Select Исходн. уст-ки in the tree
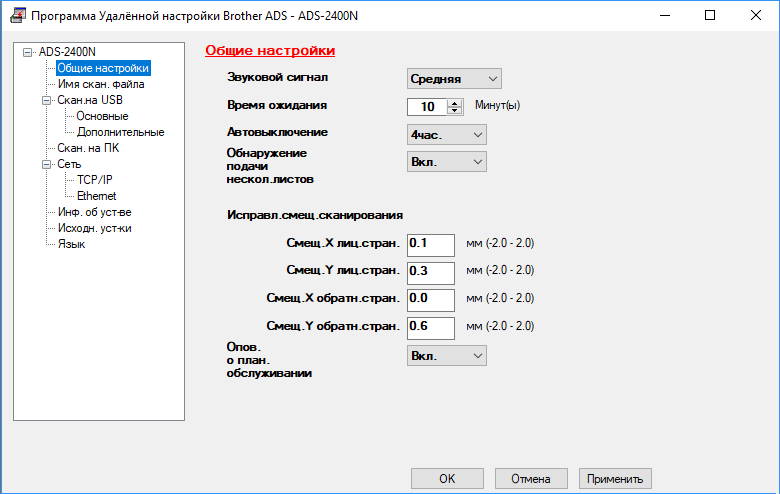Viewport: 780px width, 494px height. [95, 228]
